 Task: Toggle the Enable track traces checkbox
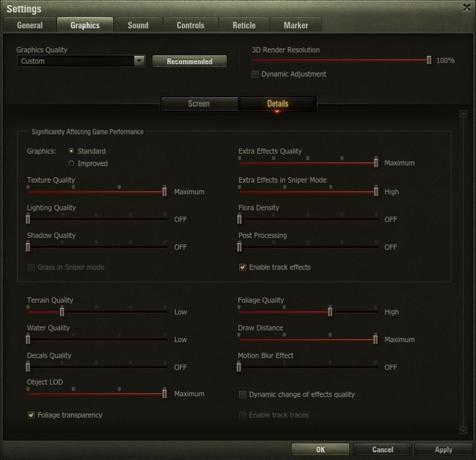(x=243, y=415)
